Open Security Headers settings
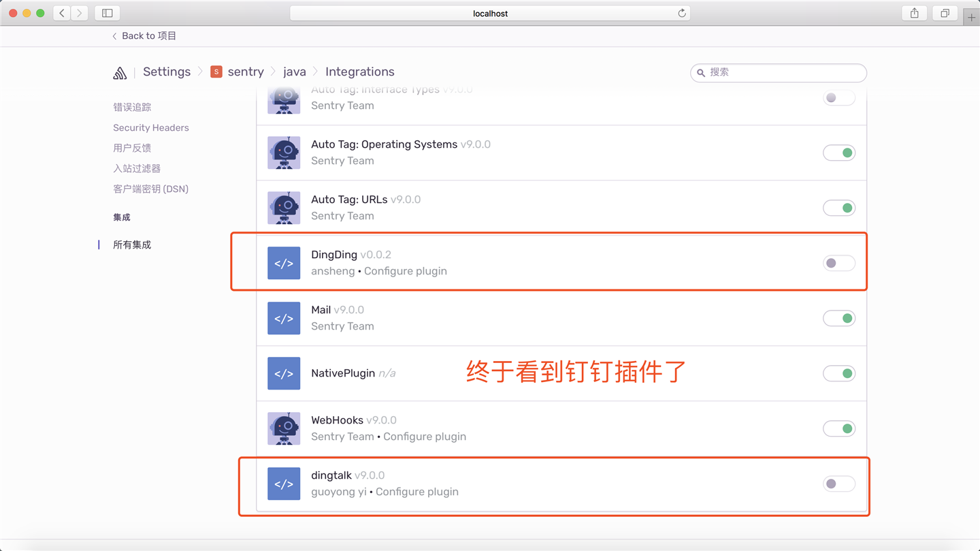Viewport: 980px width, 551px height. coord(151,127)
